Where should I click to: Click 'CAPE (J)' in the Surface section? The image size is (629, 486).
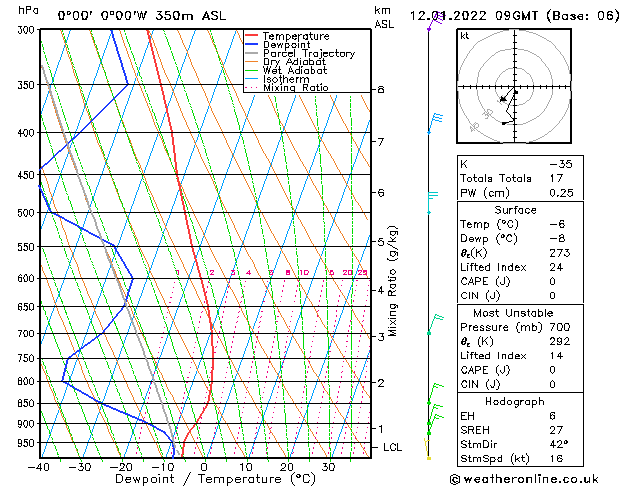coord(485,281)
